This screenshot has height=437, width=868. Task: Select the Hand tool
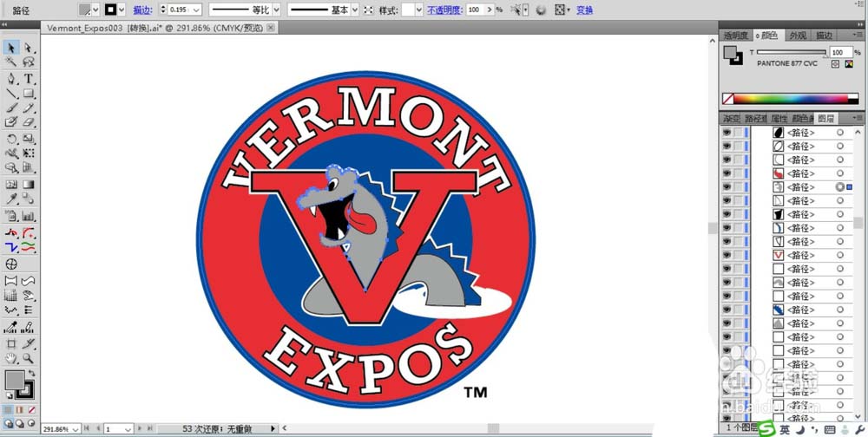11,358
